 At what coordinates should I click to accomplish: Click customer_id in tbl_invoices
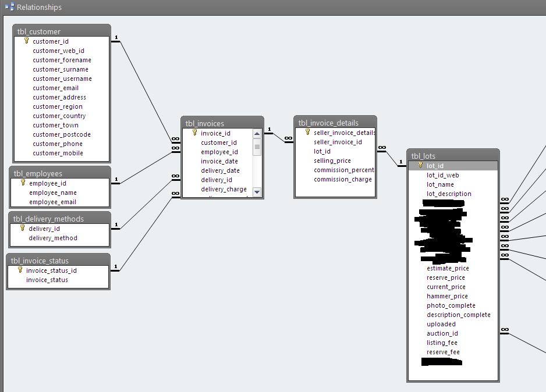pos(219,142)
